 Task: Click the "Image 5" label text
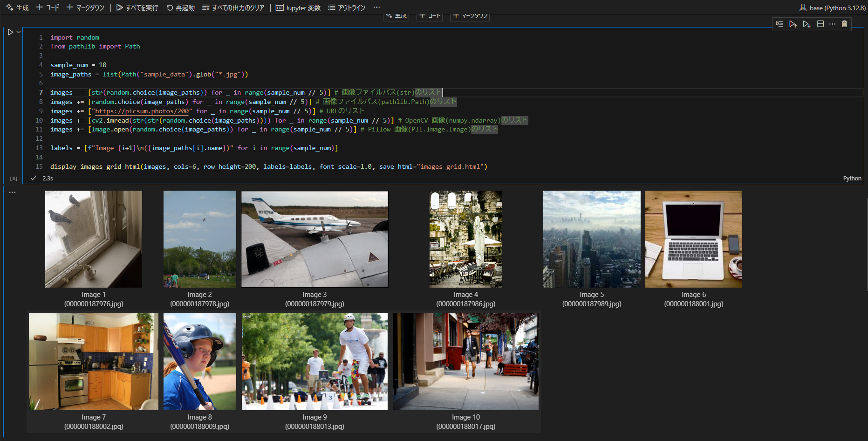pyautogui.click(x=592, y=295)
